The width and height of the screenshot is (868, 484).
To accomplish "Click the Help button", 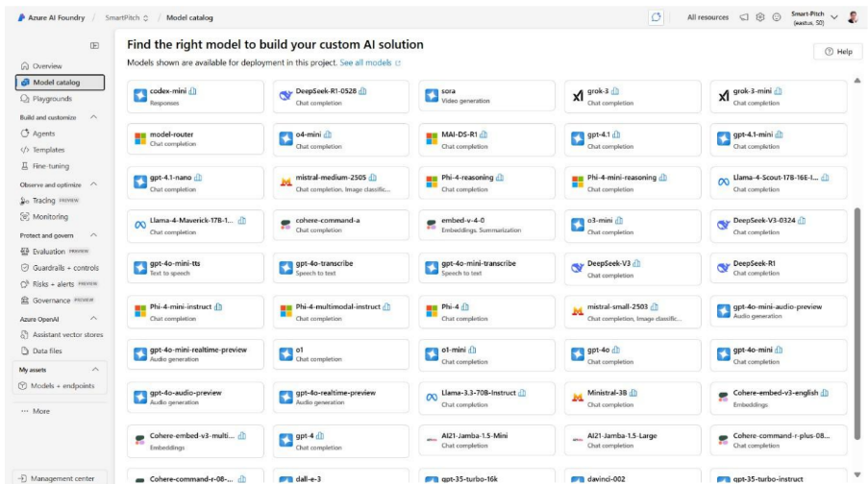I will [x=837, y=52].
